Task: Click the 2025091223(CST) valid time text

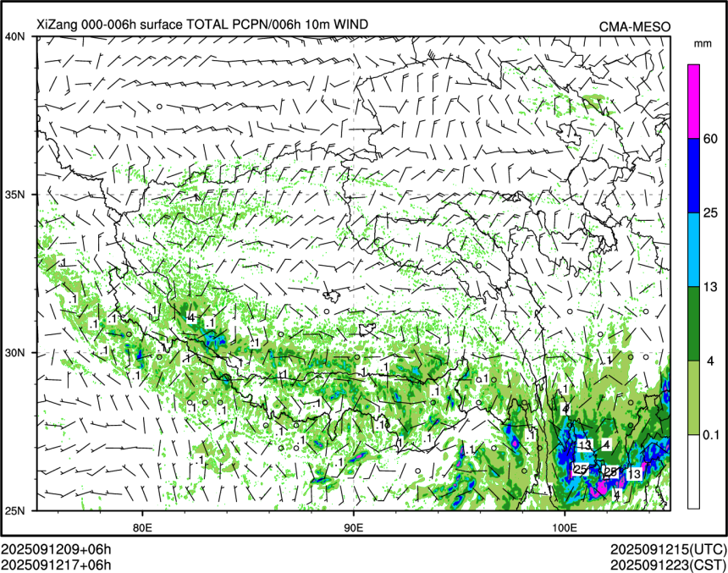Action: [668, 565]
